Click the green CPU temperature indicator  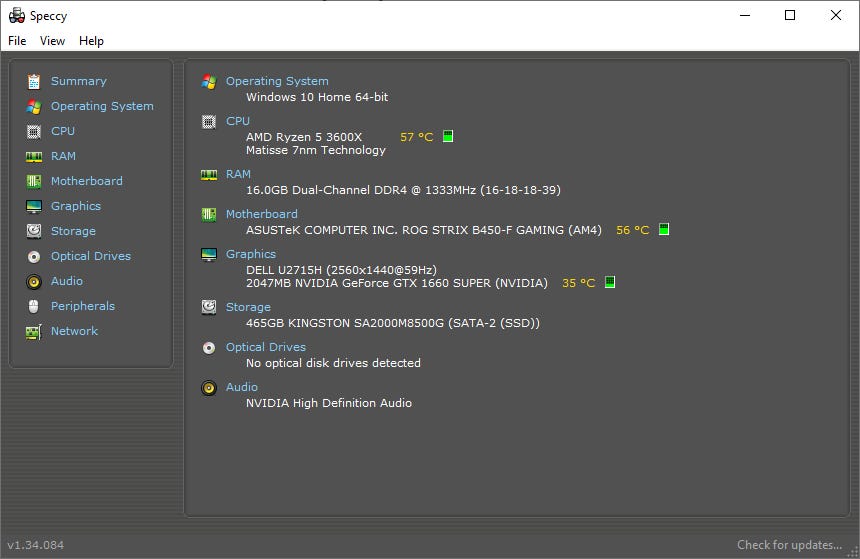coord(448,136)
